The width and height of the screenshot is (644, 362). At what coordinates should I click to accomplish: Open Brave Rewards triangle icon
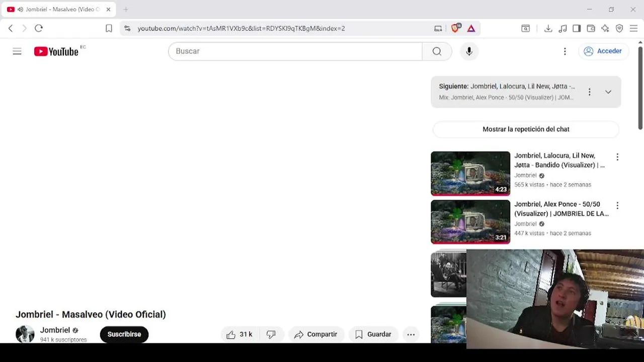471,28
